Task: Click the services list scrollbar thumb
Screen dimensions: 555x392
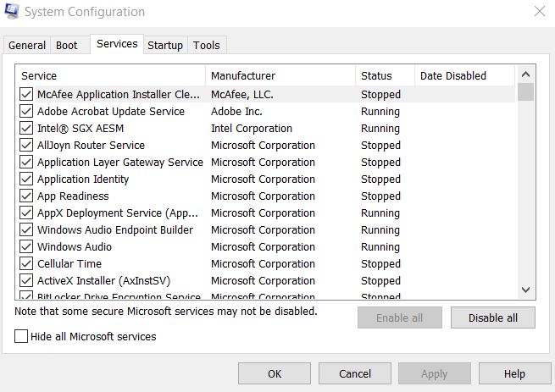Action: (x=525, y=92)
